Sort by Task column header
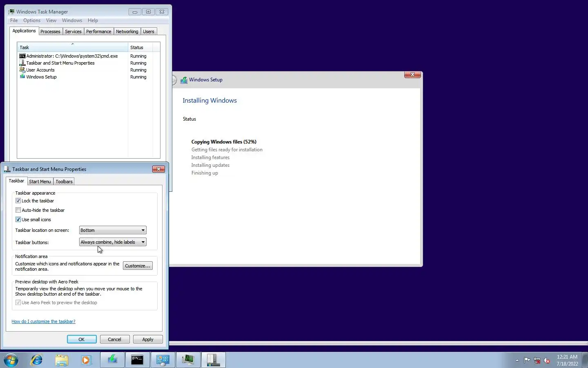 tap(73, 47)
